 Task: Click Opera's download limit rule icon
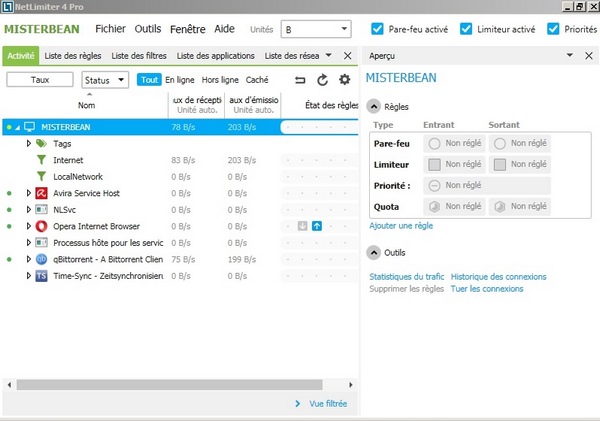pyautogui.click(x=302, y=226)
